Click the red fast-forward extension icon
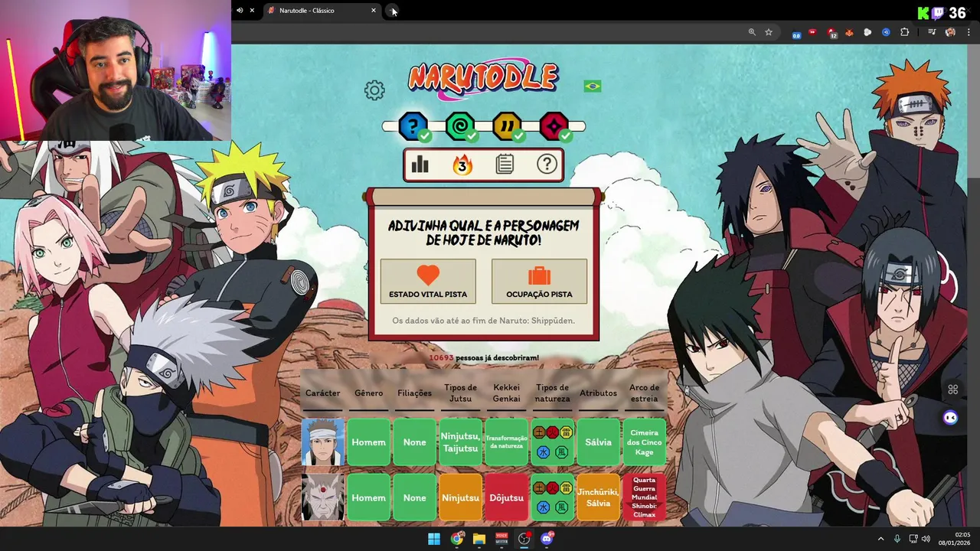 coord(812,32)
